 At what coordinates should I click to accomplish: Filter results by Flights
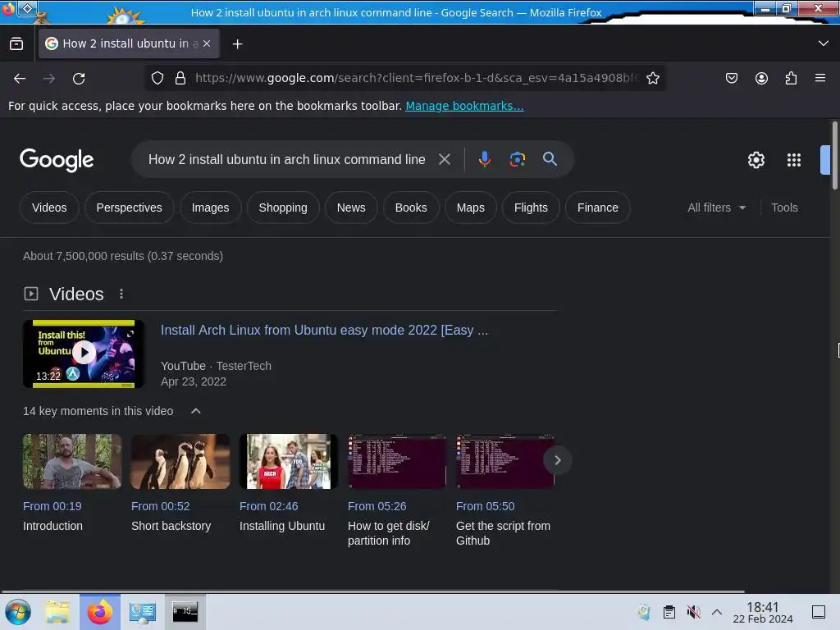tap(531, 208)
